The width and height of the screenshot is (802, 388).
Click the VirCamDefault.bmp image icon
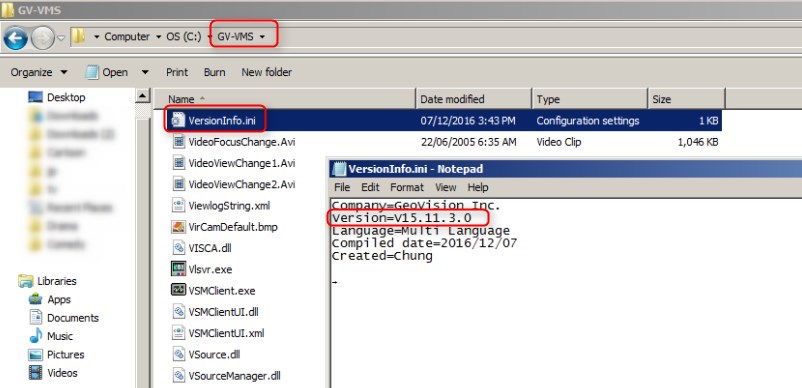[x=178, y=226]
